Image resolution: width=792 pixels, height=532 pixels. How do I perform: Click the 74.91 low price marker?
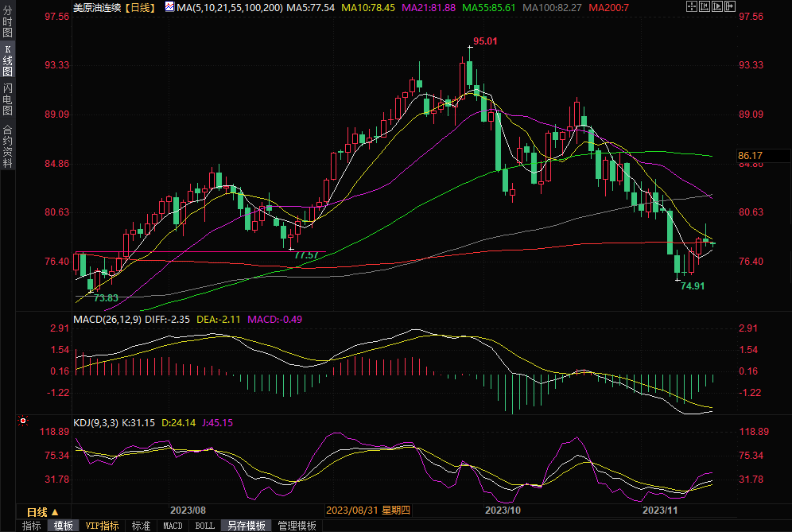click(693, 285)
